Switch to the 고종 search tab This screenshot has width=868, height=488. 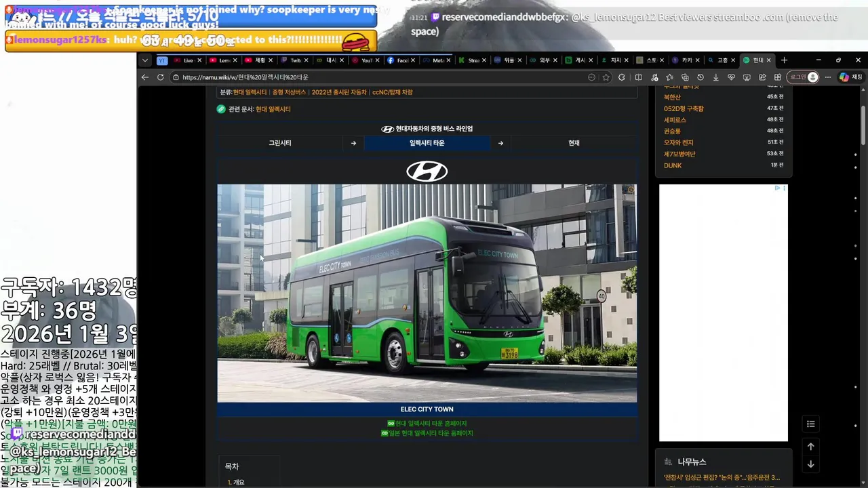[x=721, y=60]
